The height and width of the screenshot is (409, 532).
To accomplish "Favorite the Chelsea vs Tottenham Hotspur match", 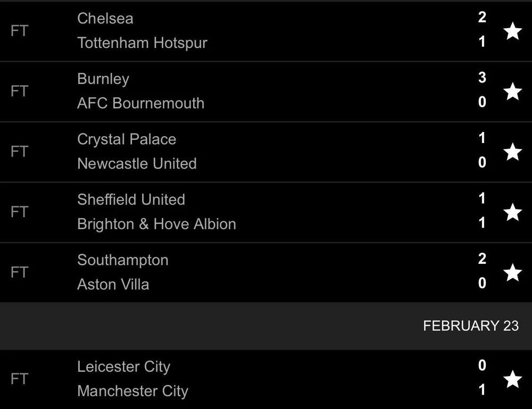I will 512,31.
